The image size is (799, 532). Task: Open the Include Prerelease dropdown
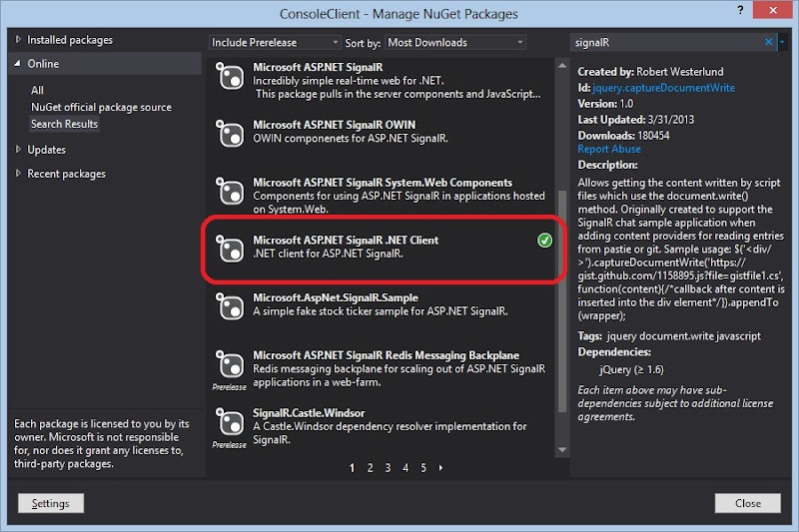[x=274, y=42]
